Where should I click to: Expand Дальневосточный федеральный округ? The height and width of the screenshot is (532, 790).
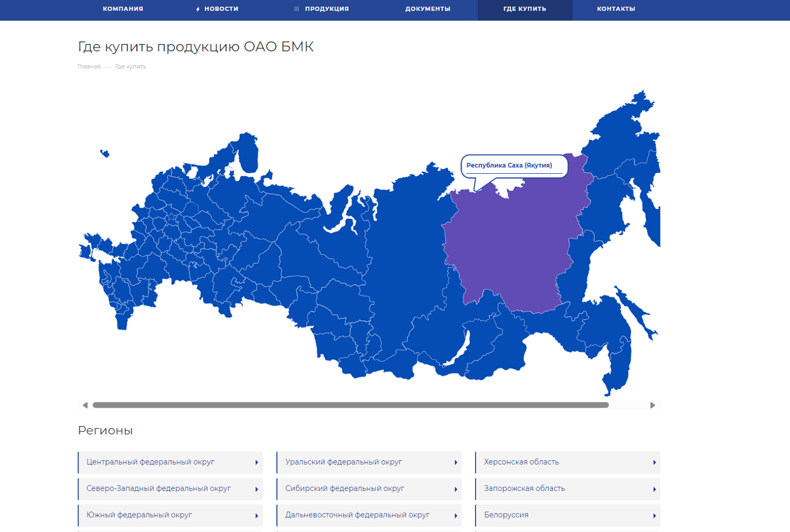point(369,515)
